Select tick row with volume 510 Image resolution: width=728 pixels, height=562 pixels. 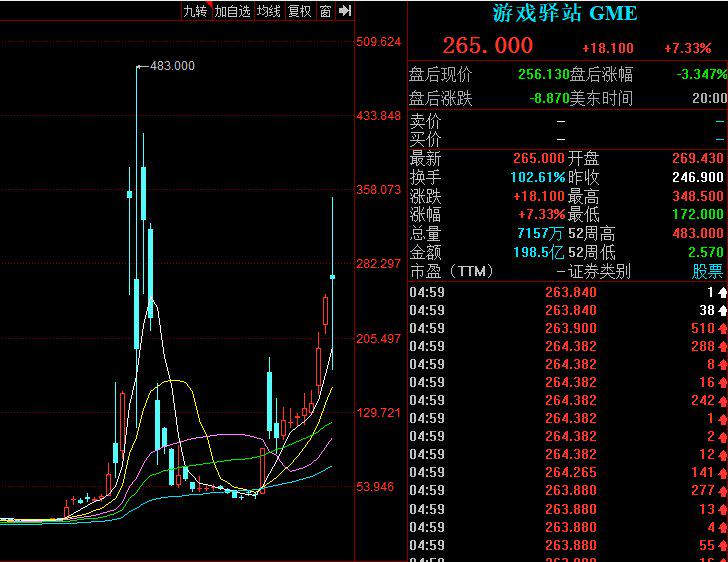(568, 328)
